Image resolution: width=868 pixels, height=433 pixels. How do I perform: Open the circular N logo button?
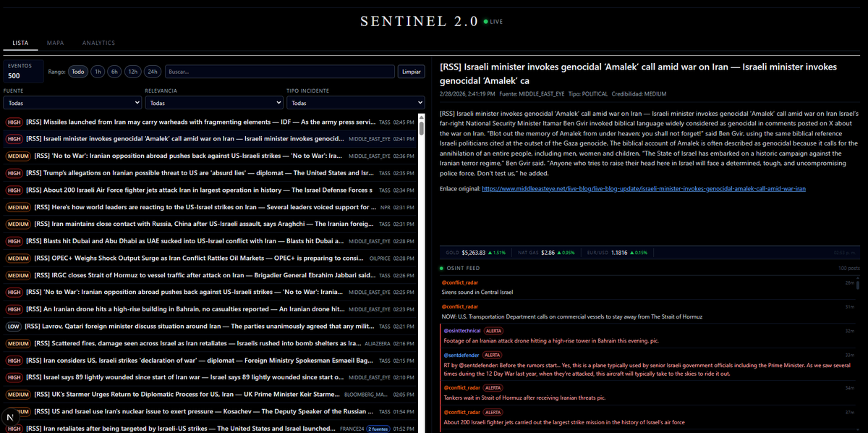(10, 418)
